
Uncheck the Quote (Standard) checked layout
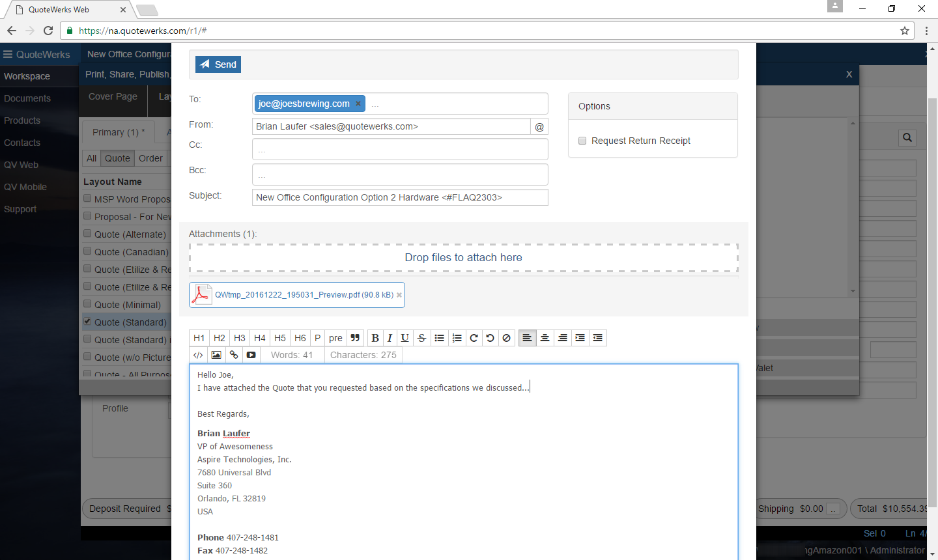point(87,322)
